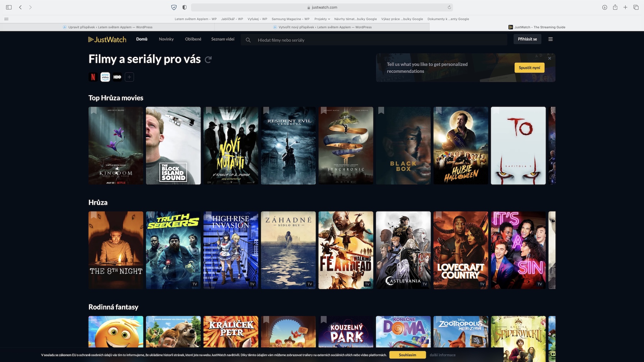The image size is (644, 362).
Task: Open the bookmarks grid icon
Action: coord(6,19)
